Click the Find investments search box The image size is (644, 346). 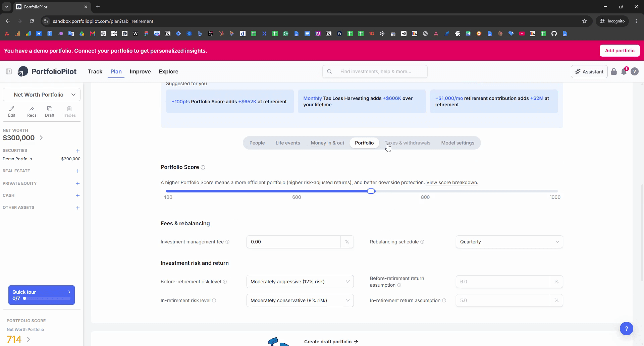tap(375, 71)
